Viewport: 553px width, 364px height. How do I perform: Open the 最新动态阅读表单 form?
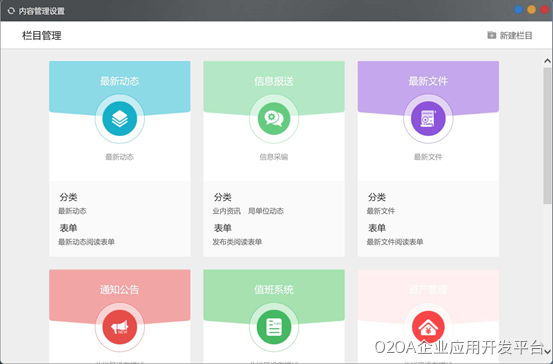[x=86, y=242]
